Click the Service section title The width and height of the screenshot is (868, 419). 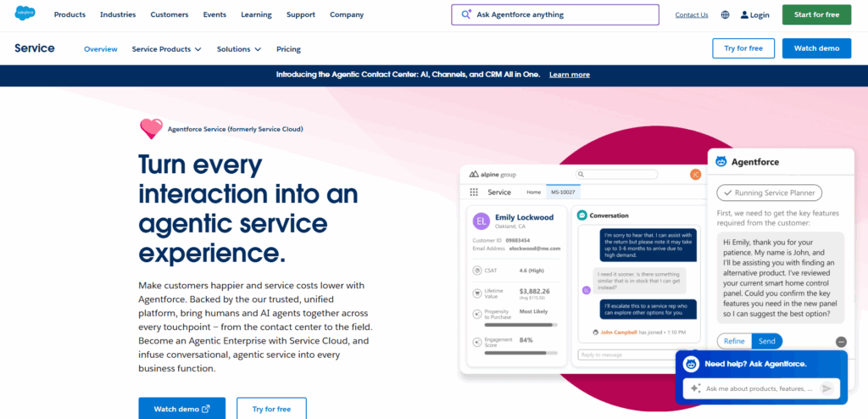pyautogui.click(x=34, y=48)
